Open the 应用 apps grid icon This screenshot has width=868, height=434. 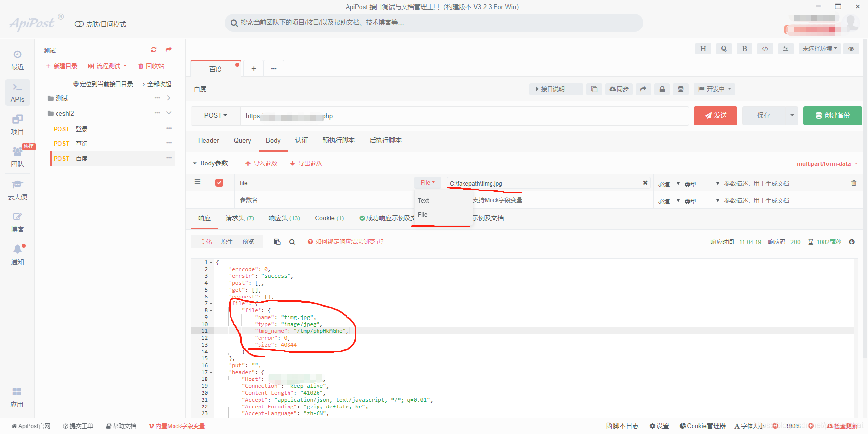tap(17, 398)
